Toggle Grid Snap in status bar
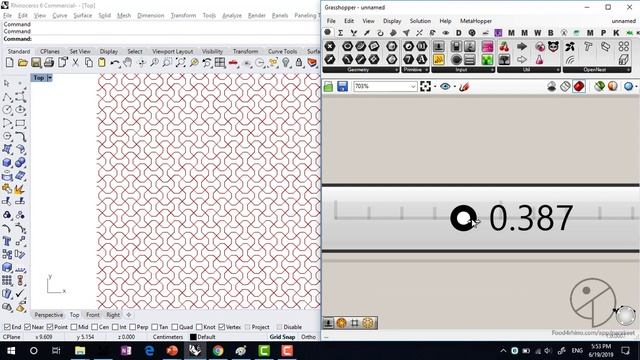This screenshot has height=360, width=640. (282, 337)
